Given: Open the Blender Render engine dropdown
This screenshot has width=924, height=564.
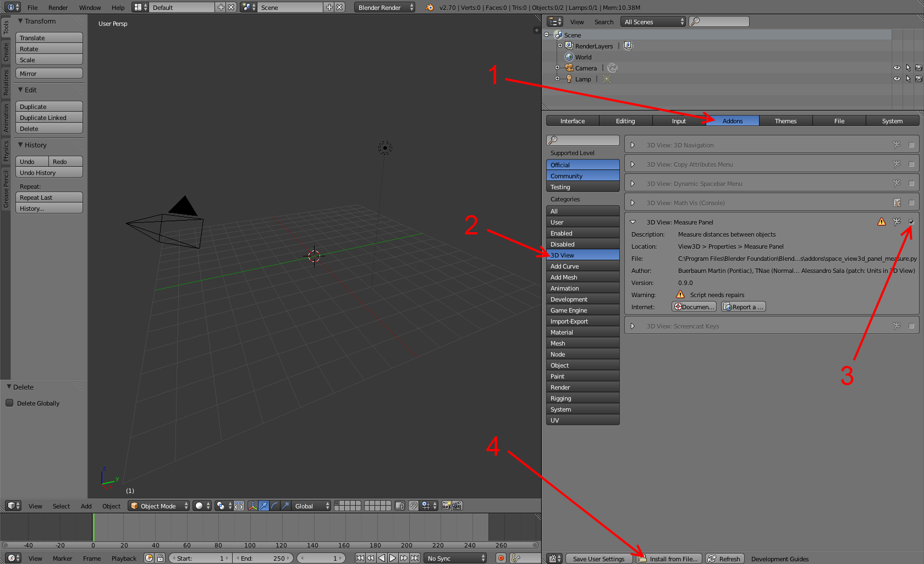Looking at the screenshot, I should (x=384, y=7).
